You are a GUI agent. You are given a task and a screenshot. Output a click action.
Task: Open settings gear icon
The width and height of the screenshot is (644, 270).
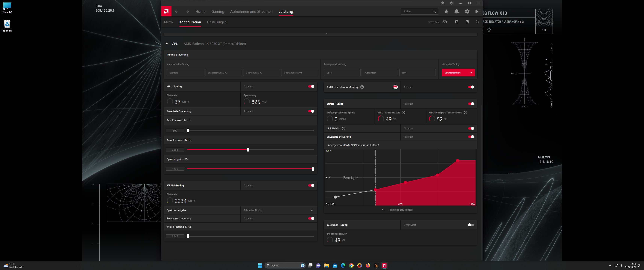[467, 11]
